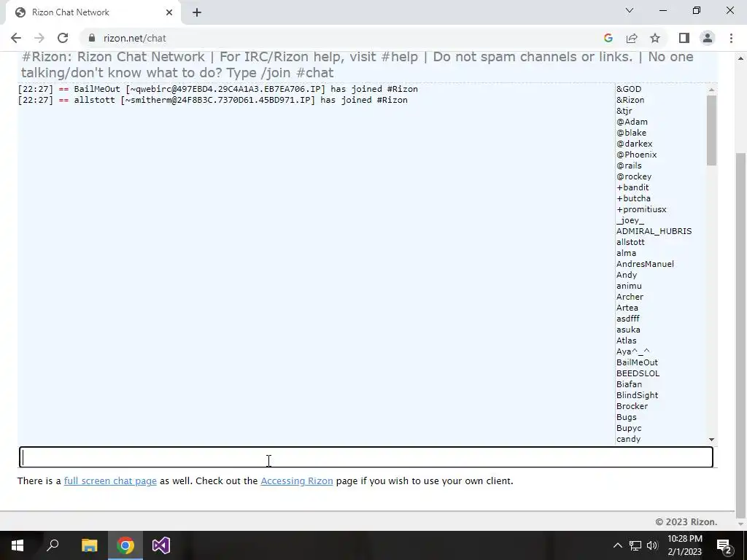This screenshot has height=560, width=747.
Task: Show hidden system tray icons
Action: (617, 545)
